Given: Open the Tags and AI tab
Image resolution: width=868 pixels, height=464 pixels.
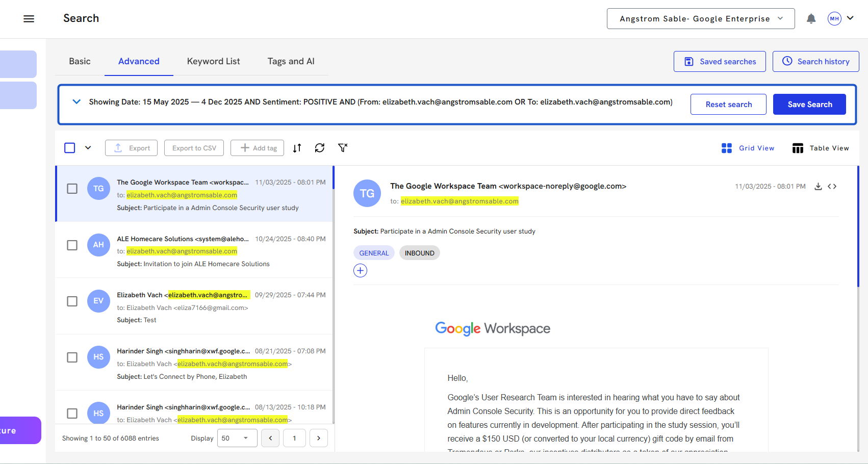Looking at the screenshot, I should (291, 61).
